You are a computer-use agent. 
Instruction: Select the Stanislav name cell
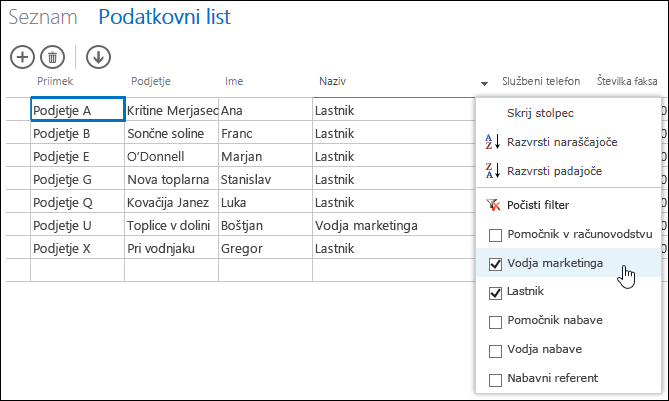point(265,178)
